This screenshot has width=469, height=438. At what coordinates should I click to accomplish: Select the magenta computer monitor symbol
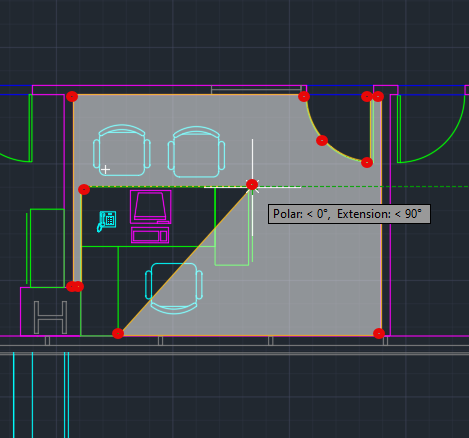point(151,207)
